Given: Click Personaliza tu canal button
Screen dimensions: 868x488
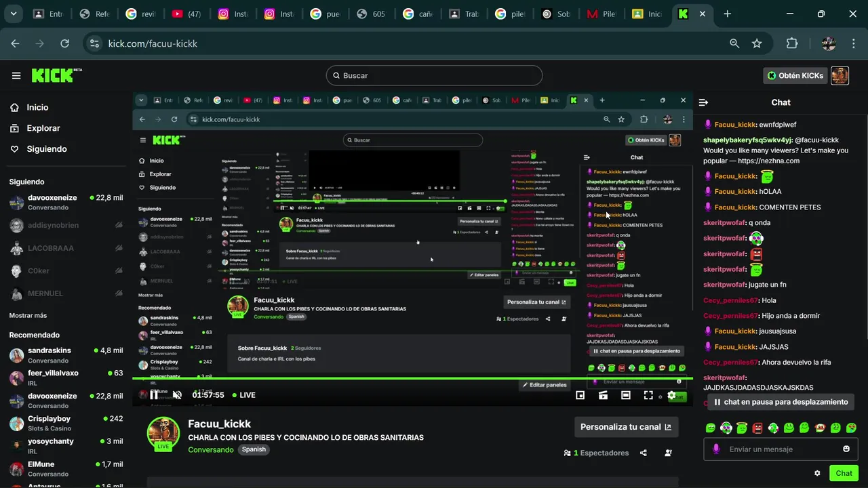Looking at the screenshot, I should [x=626, y=427].
